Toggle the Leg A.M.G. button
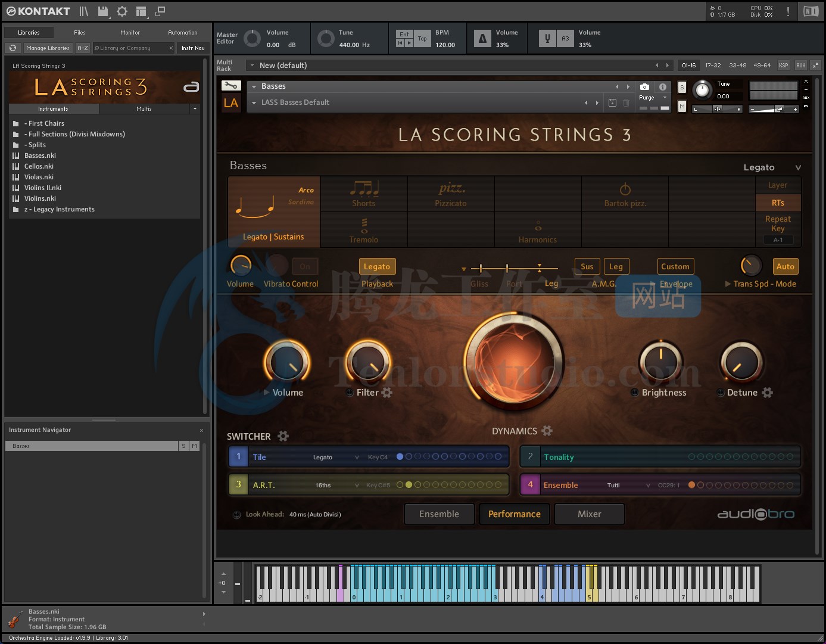This screenshot has width=826, height=644. (616, 266)
